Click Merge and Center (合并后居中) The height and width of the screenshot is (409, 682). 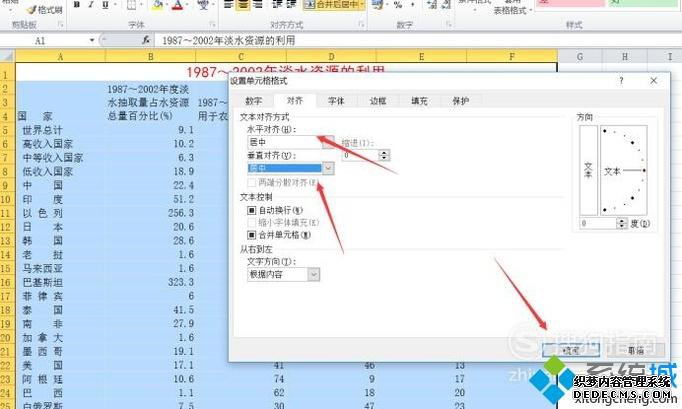pyautogui.click(x=331, y=4)
